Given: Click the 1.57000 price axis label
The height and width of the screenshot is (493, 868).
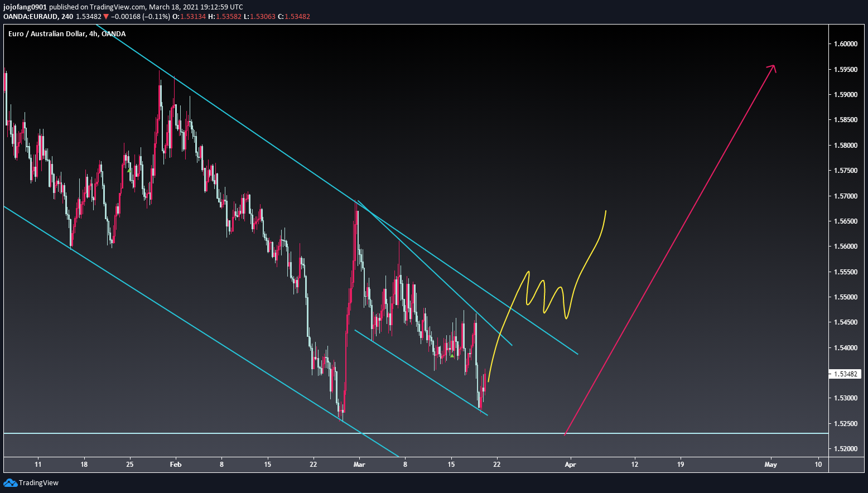Looking at the screenshot, I should [x=846, y=196].
